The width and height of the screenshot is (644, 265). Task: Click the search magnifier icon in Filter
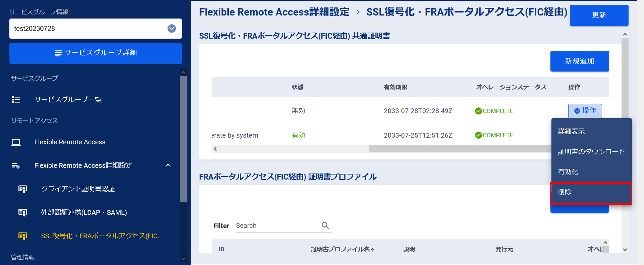325,226
